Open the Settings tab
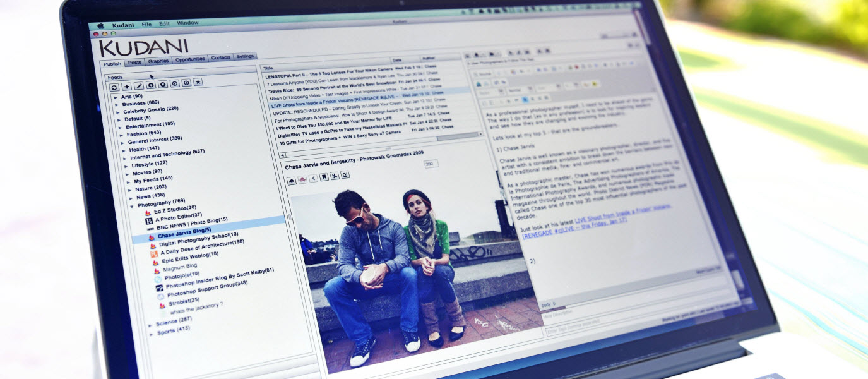This screenshot has height=379, width=868. coord(245,56)
